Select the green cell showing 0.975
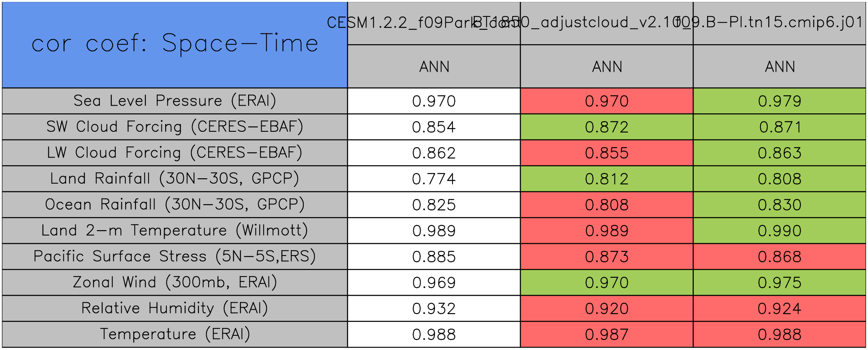This screenshot has width=868, height=350. click(780, 282)
